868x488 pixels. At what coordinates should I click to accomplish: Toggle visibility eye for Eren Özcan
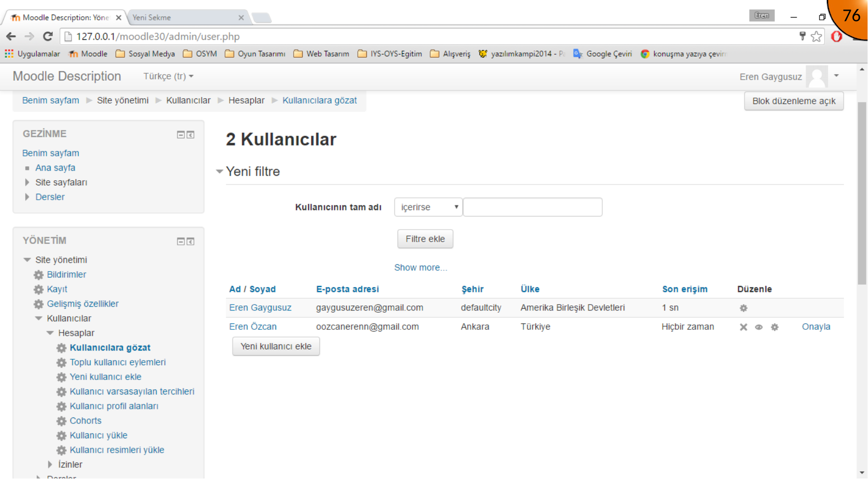(x=759, y=327)
